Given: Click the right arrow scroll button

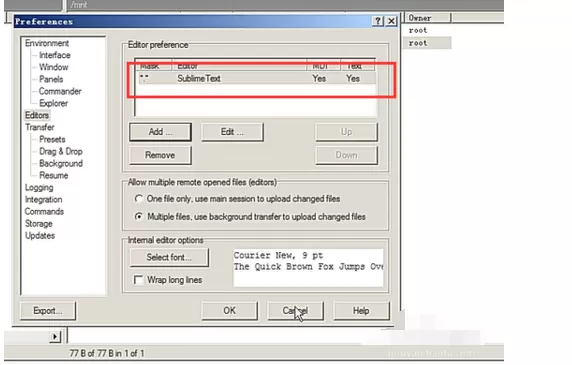Looking at the screenshot, I should point(55,336).
